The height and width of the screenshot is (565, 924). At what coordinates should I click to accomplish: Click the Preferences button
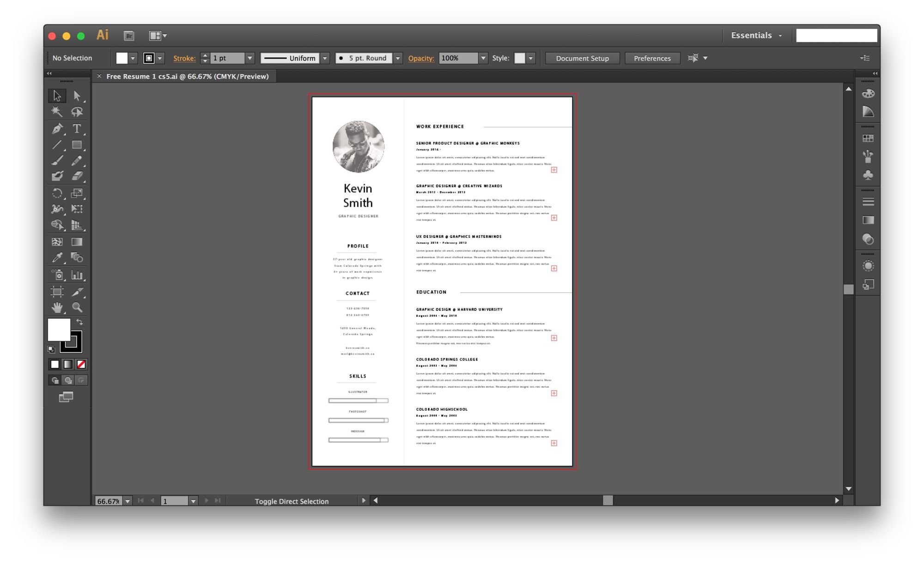[652, 58]
